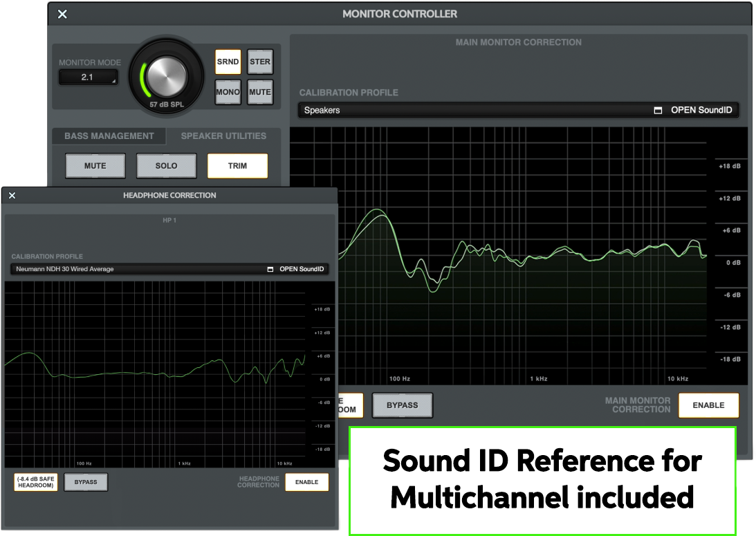This screenshot has height=536, width=756.
Task: Switch to the Bass Management tab
Action: click(109, 136)
